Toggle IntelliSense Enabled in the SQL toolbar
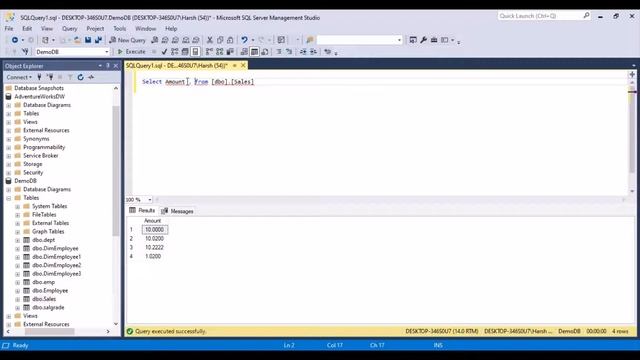 pos(195,52)
